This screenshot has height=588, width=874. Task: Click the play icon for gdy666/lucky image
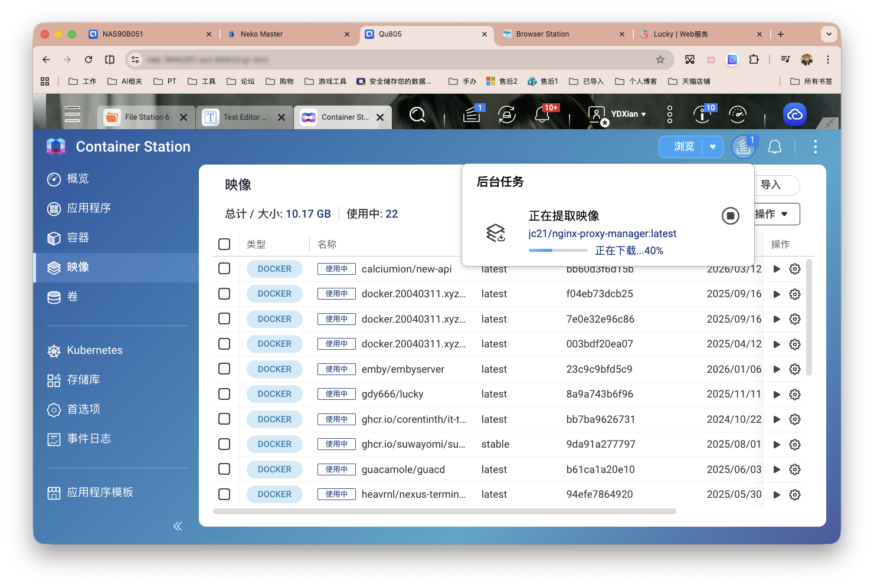click(777, 394)
